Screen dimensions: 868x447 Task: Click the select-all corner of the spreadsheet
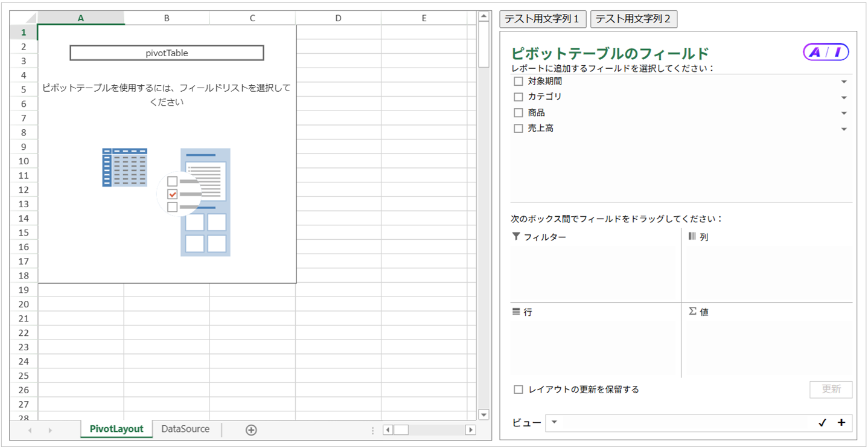(x=24, y=18)
